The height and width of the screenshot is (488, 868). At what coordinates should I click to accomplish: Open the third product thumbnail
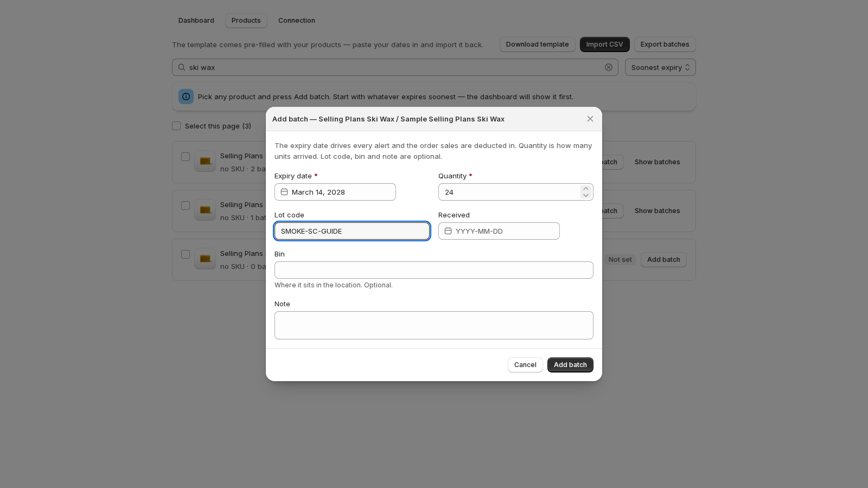coord(205,259)
